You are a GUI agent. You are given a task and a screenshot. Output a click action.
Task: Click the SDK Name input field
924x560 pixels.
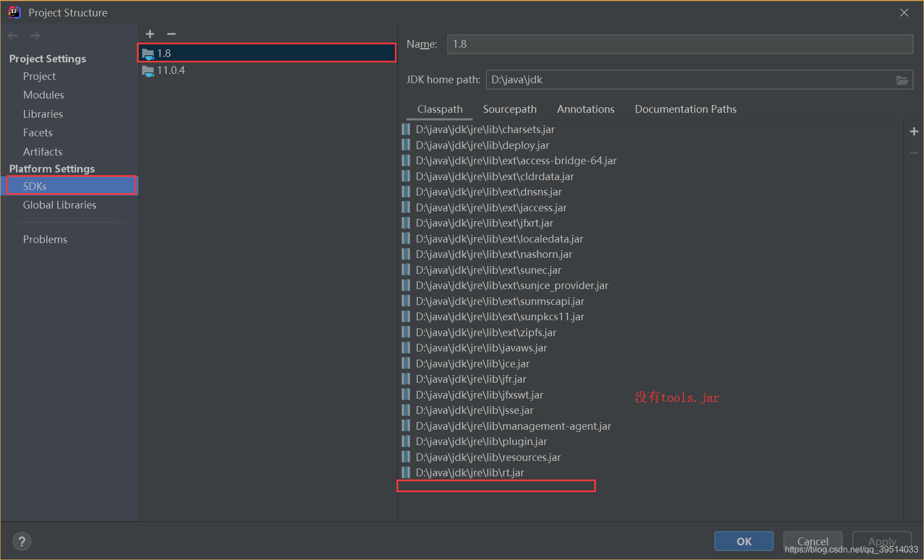pyautogui.click(x=680, y=44)
